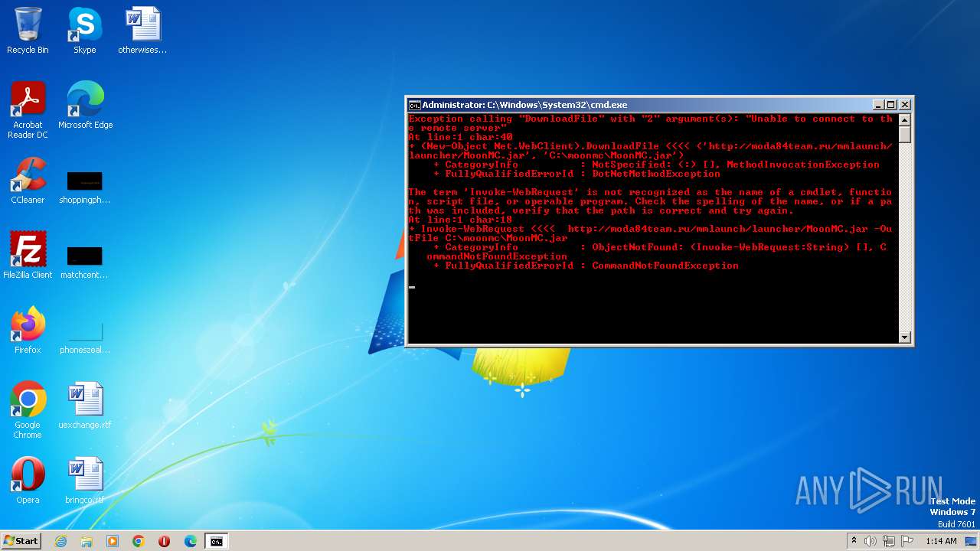Open Internet Explorer from taskbar
This screenshot has height=551, width=980.
click(x=60, y=541)
